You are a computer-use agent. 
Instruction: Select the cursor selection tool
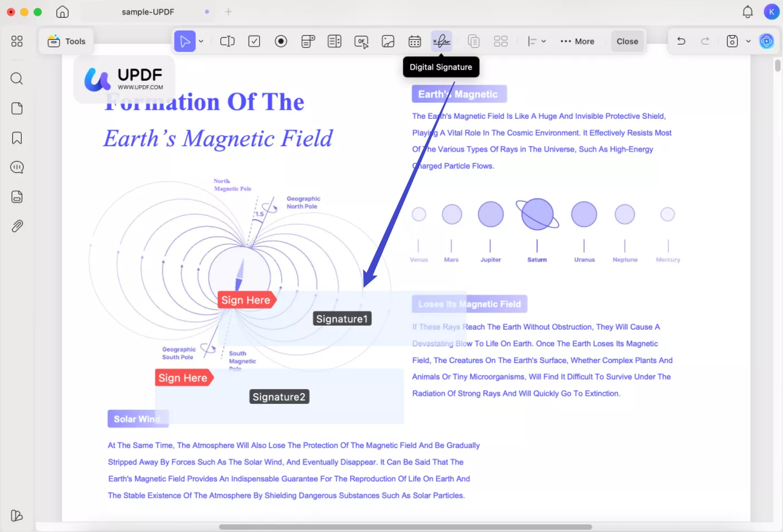pyautogui.click(x=185, y=41)
